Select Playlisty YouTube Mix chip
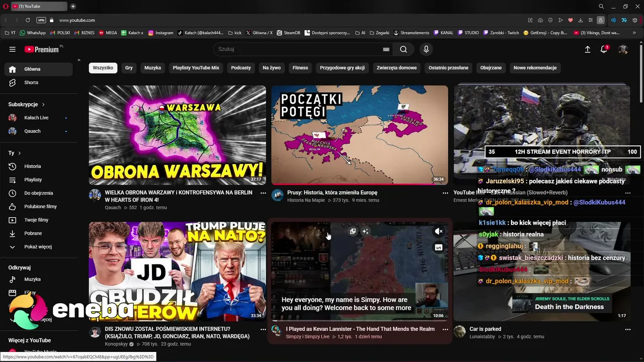The height and width of the screenshot is (362, 644). click(196, 68)
